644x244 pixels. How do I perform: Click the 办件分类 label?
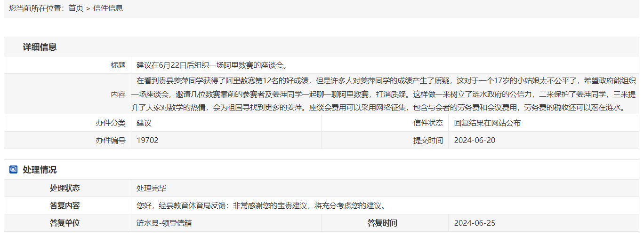(111, 123)
